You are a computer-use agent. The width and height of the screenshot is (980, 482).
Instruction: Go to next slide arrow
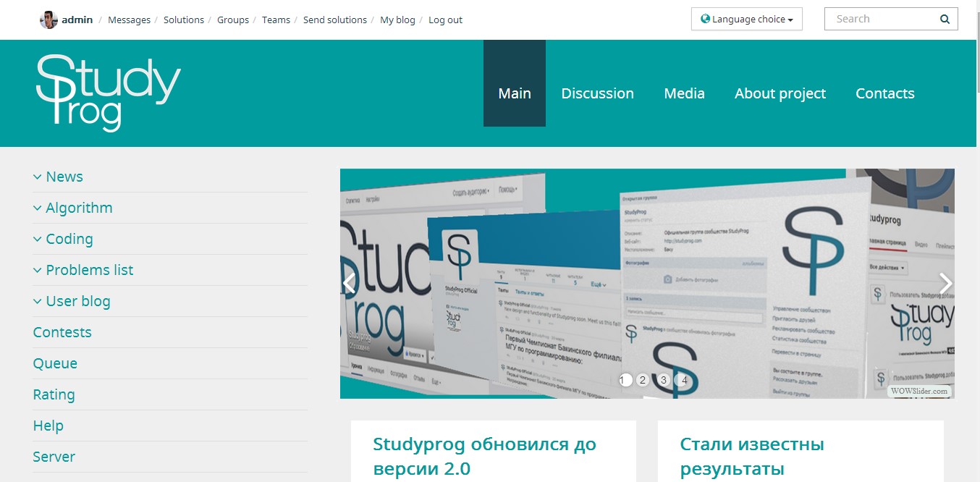pyautogui.click(x=945, y=283)
